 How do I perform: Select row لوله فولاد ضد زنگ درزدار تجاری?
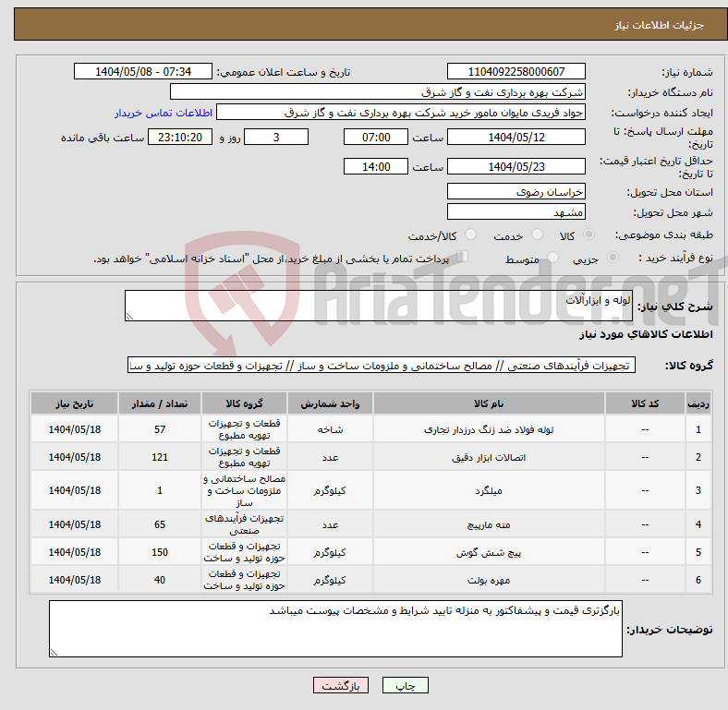pyautogui.click(x=371, y=429)
